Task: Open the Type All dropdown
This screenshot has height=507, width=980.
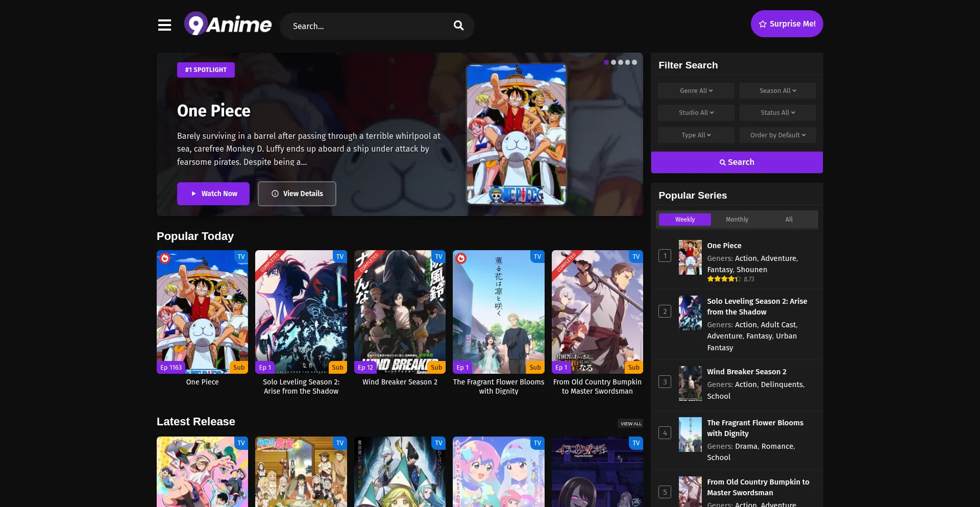Action: tap(696, 135)
